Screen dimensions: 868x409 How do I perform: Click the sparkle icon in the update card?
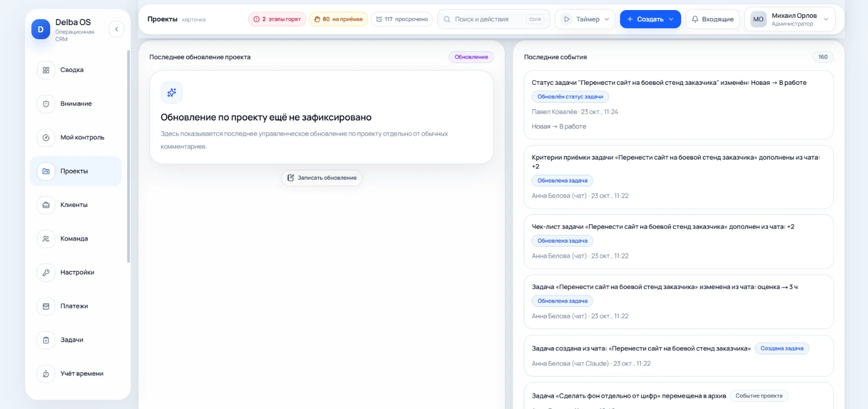(x=172, y=93)
